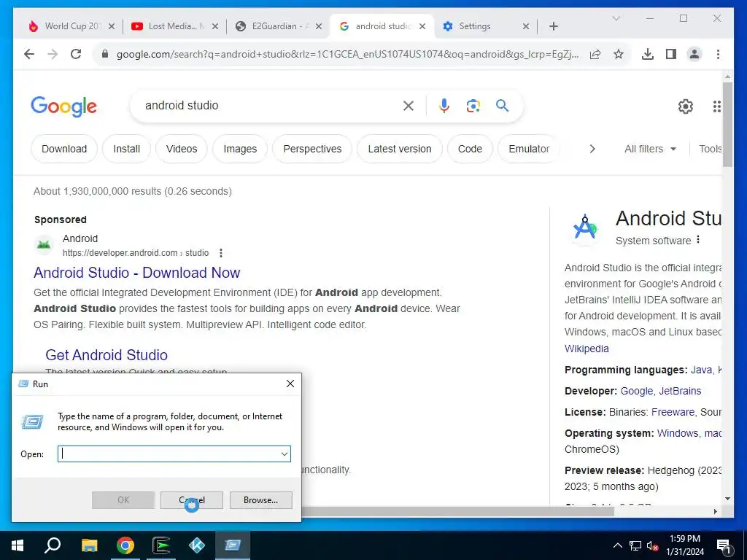The image size is (747, 560).
Task: Select the Install filter chip
Action: [127, 149]
